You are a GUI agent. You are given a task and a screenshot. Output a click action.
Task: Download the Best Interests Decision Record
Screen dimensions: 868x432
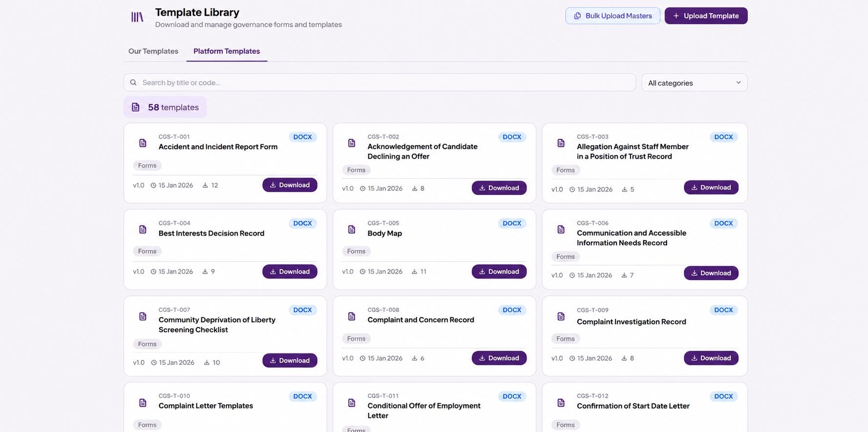click(290, 271)
